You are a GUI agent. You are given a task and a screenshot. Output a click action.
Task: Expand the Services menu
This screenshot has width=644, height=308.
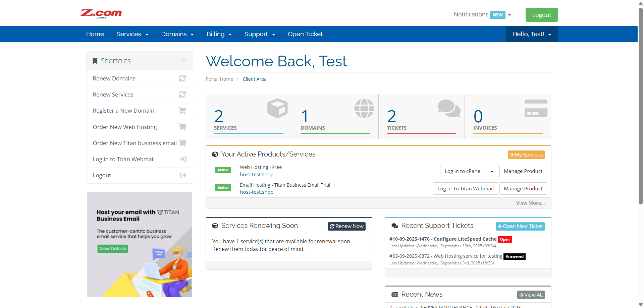click(x=132, y=34)
